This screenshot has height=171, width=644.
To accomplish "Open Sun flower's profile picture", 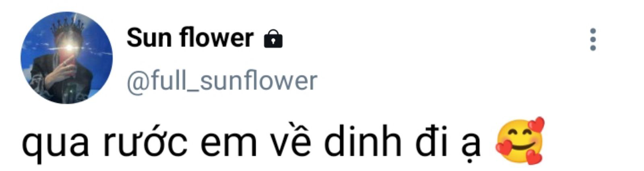I will click(67, 58).
